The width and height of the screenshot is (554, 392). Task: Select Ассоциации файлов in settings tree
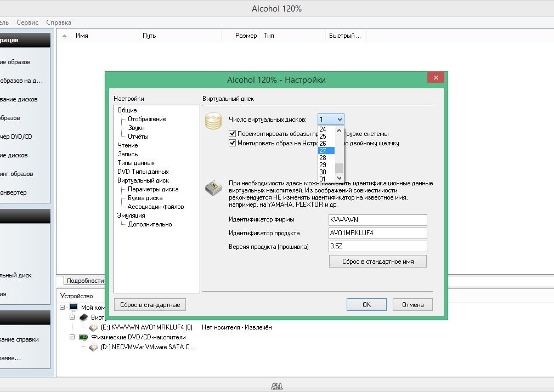pyautogui.click(x=156, y=207)
